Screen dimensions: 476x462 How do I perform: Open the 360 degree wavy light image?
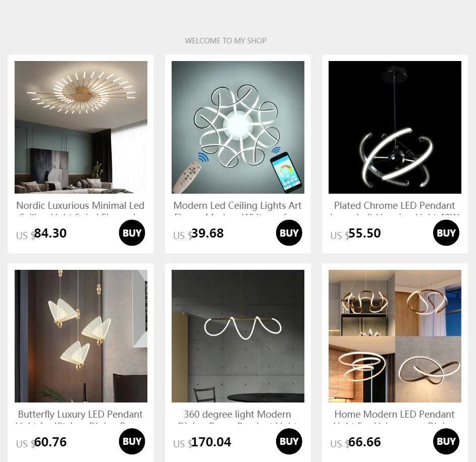[x=238, y=336]
